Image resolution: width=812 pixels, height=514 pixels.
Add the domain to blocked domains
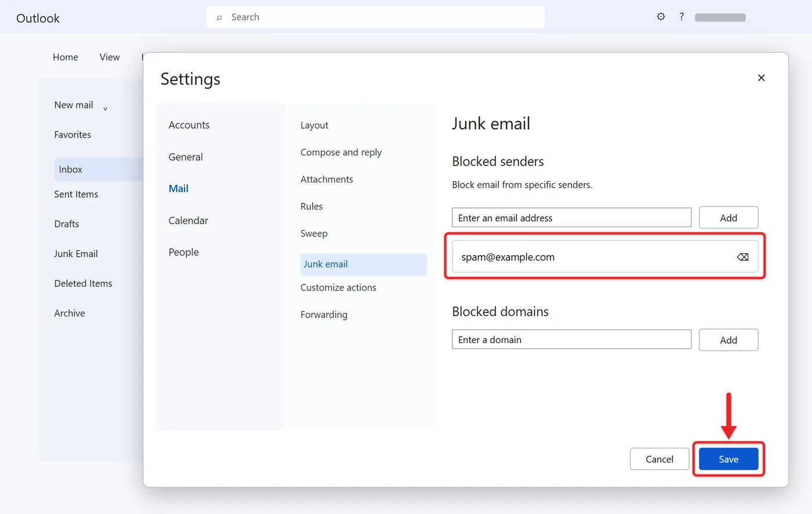[728, 340]
